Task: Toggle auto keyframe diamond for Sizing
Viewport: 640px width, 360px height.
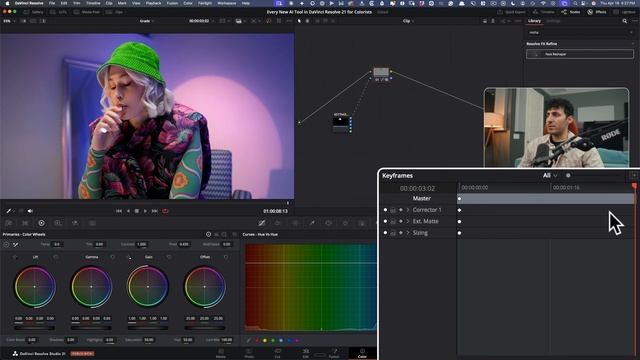Action: tap(401, 233)
